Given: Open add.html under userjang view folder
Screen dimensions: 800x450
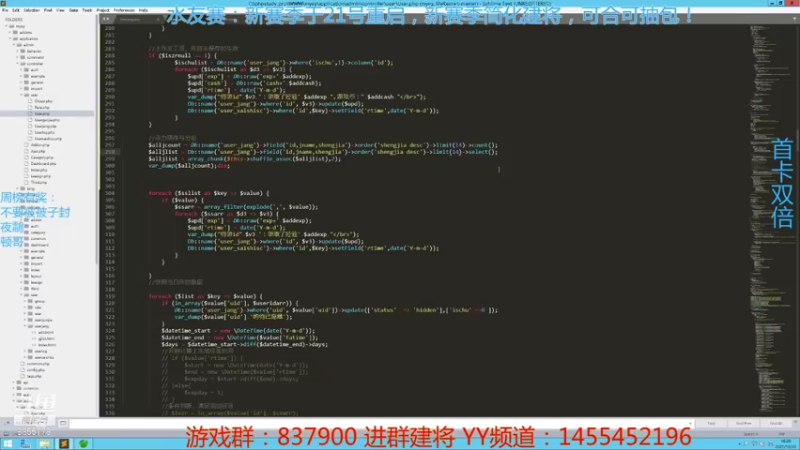Looking at the screenshot, I should (x=46, y=332).
